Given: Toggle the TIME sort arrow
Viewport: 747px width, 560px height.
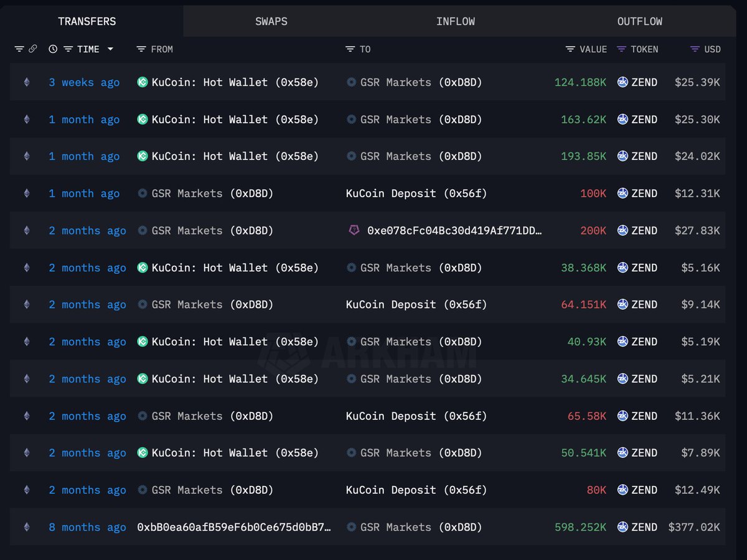Looking at the screenshot, I should click(110, 49).
